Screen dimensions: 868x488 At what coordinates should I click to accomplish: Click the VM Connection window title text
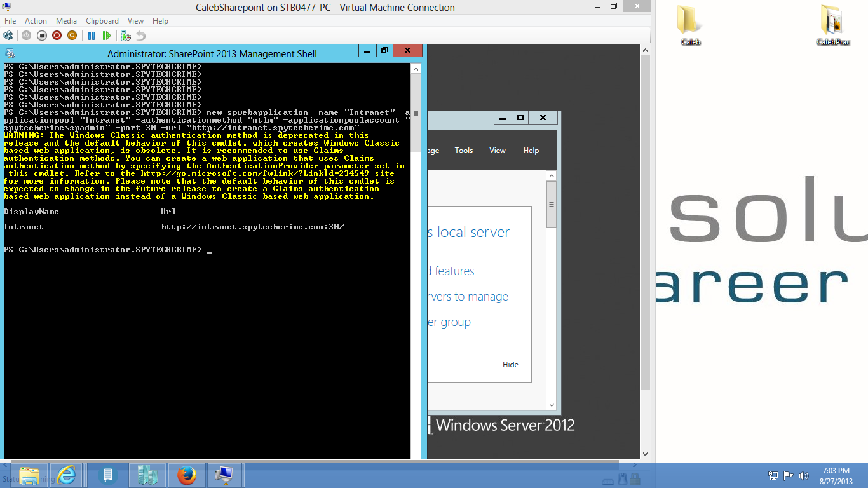click(325, 8)
